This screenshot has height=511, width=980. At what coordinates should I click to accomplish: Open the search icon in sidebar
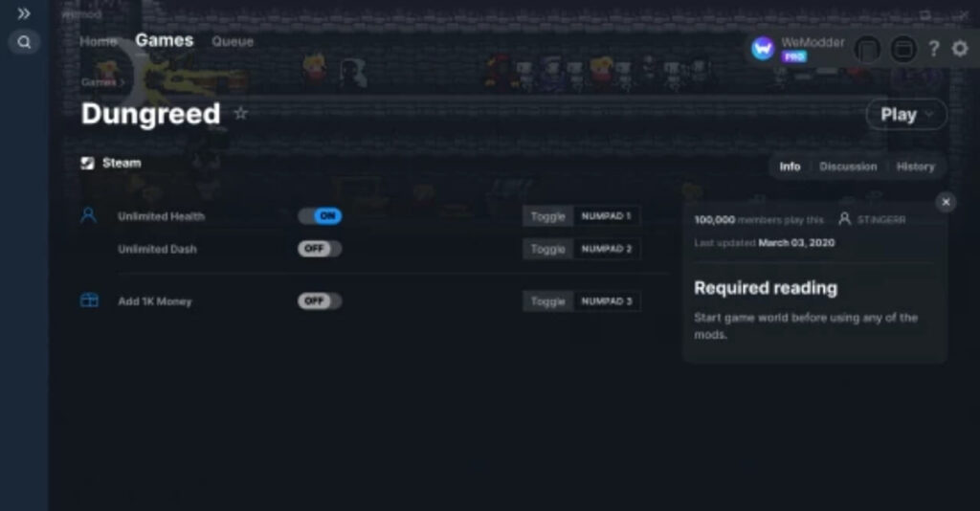[x=24, y=42]
